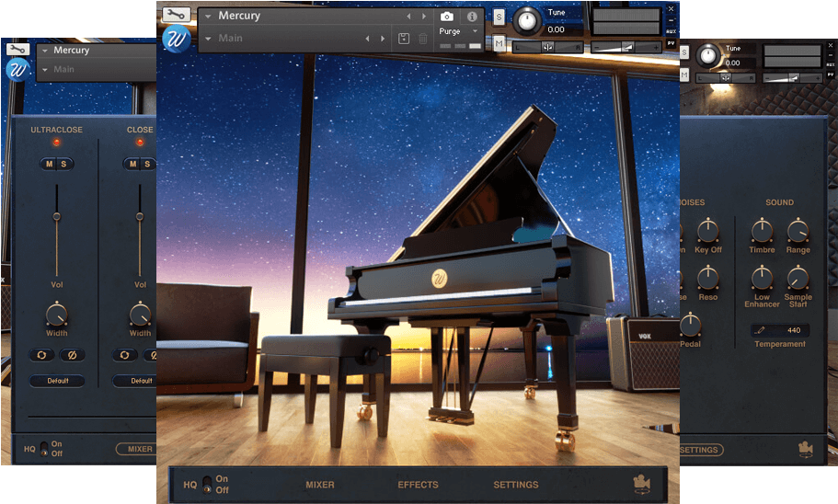838x504 pixels.
Task: Click the Ultraclose Width knob
Action: coord(56,315)
